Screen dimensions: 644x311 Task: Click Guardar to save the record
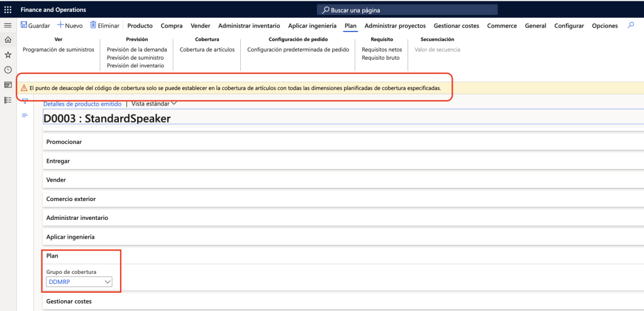click(x=35, y=26)
